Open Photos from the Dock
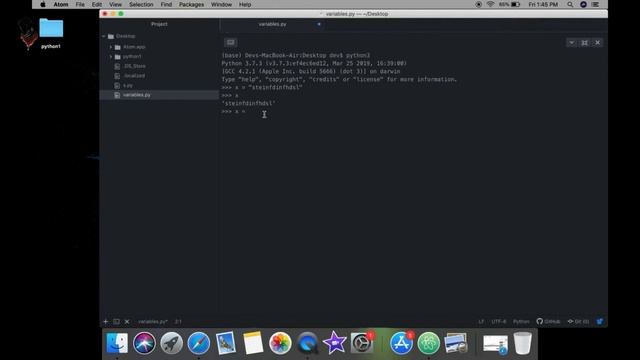Image resolution: width=640 pixels, height=360 pixels. click(280, 343)
